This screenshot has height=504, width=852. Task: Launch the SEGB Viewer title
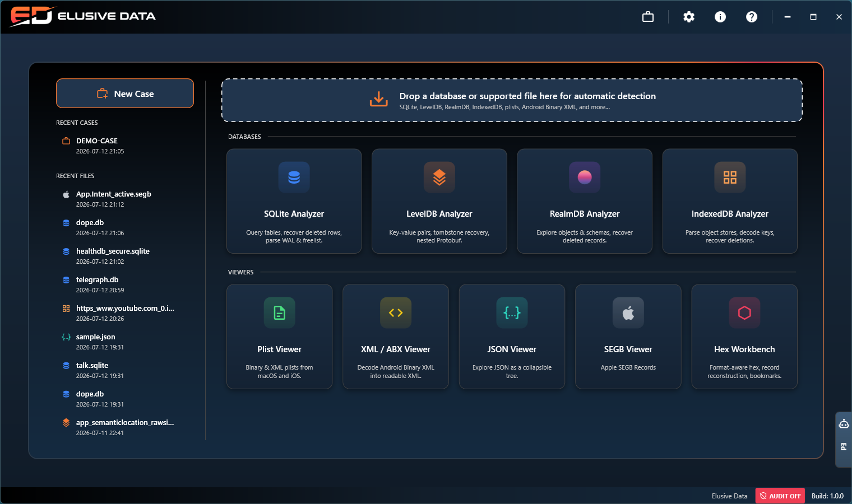(x=628, y=349)
